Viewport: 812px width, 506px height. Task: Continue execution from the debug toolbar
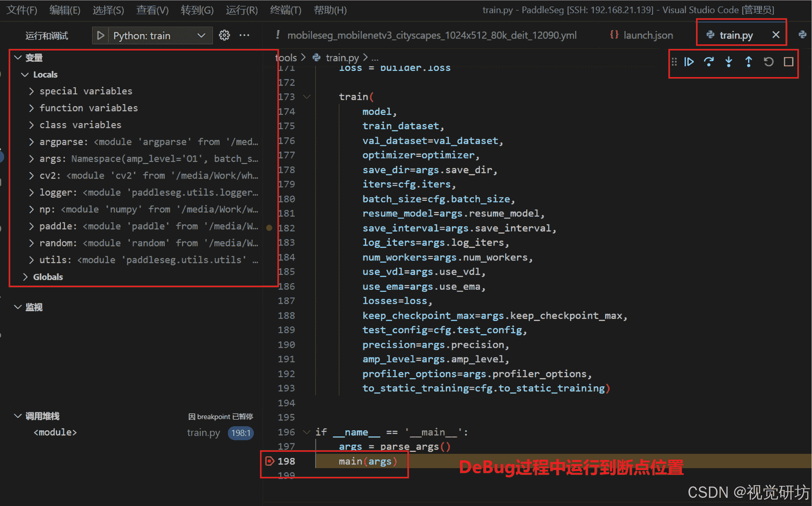689,62
